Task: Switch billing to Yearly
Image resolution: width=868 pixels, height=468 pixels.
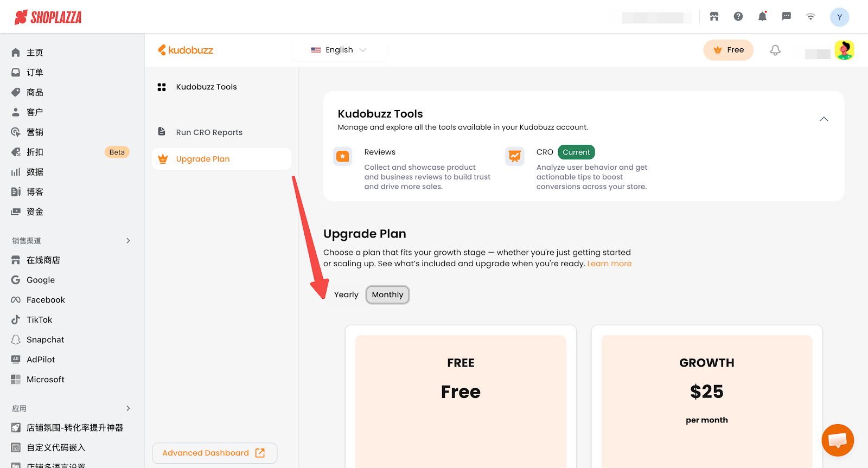Action: click(346, 294)
